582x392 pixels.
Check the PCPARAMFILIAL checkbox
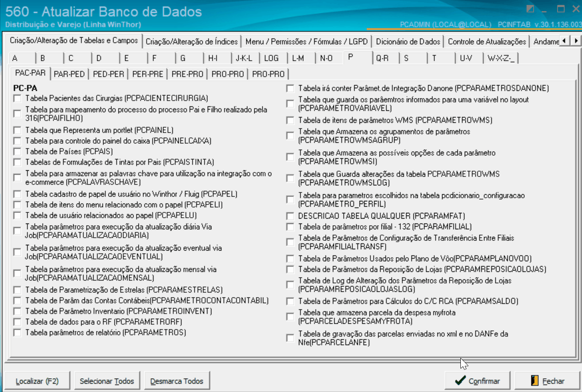[x=290, y=227]
